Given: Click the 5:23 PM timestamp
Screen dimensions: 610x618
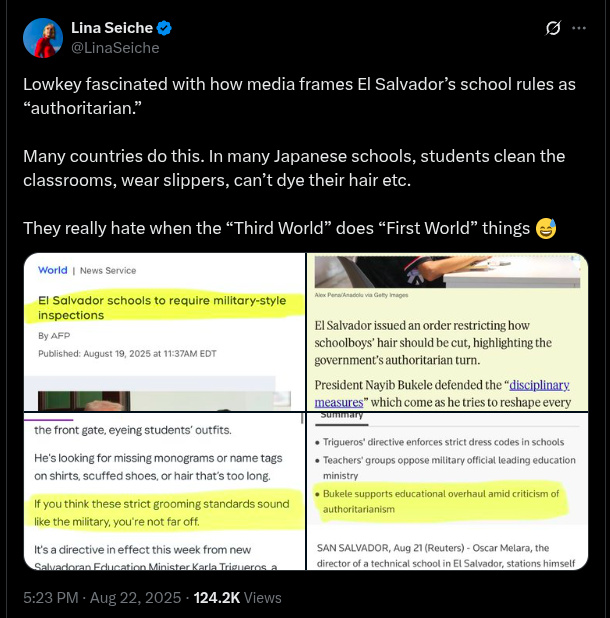Looking at the screenshot, I should coord(50,598).
